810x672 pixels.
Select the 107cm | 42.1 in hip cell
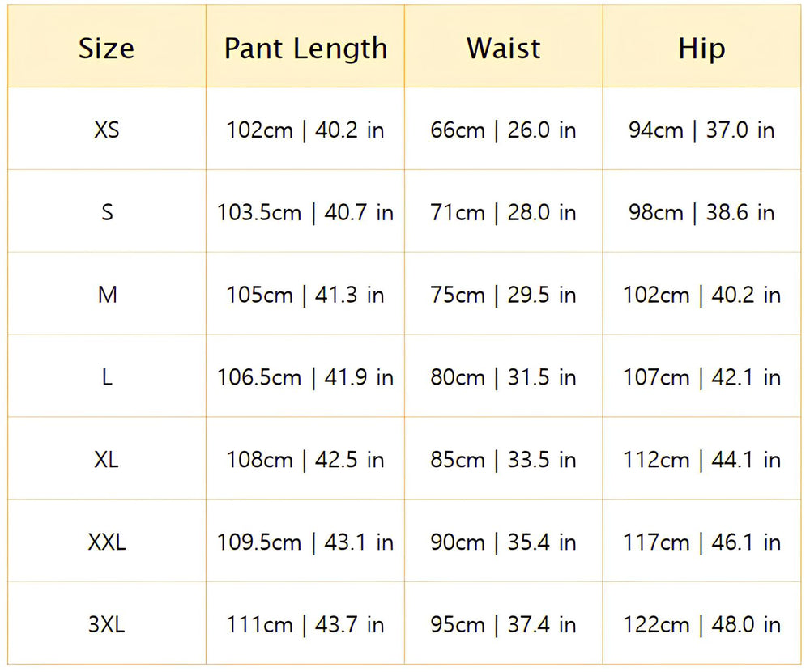tap(701, 377)
